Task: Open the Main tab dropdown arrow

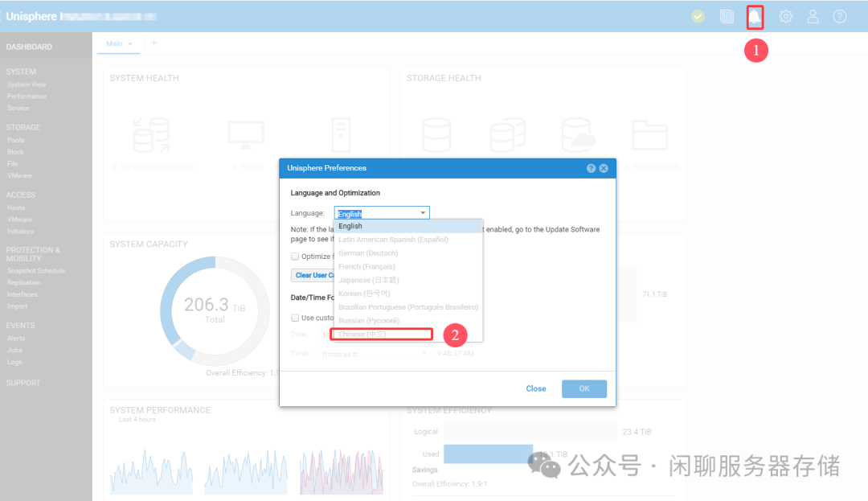Action: point(130,43)
